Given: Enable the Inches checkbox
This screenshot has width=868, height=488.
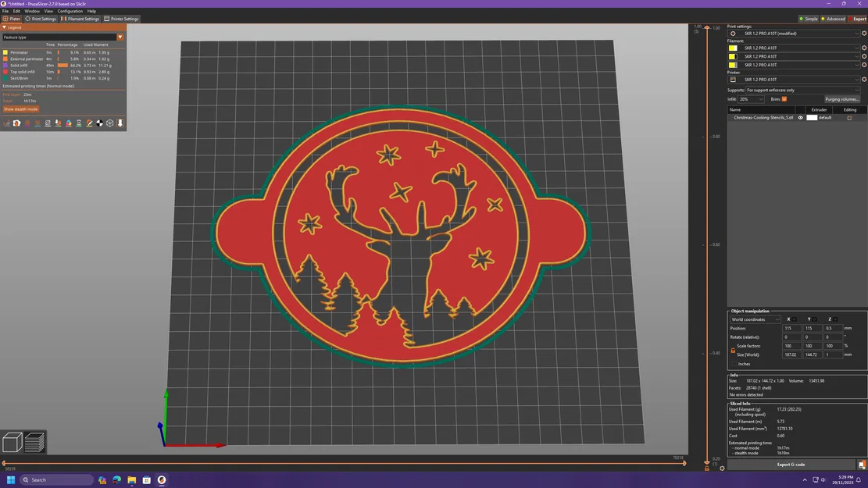Looking at the screenshot, I should click(x=734, y=364).
